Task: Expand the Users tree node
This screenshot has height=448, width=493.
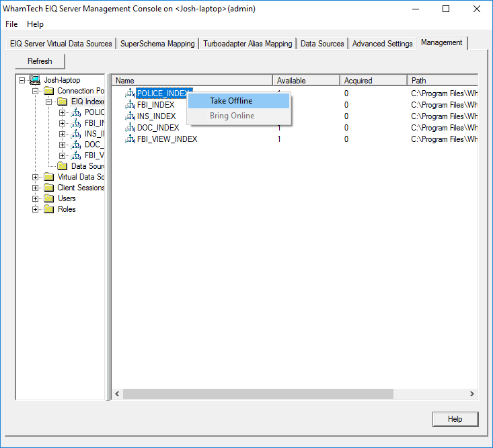Action: pos(35,198)
